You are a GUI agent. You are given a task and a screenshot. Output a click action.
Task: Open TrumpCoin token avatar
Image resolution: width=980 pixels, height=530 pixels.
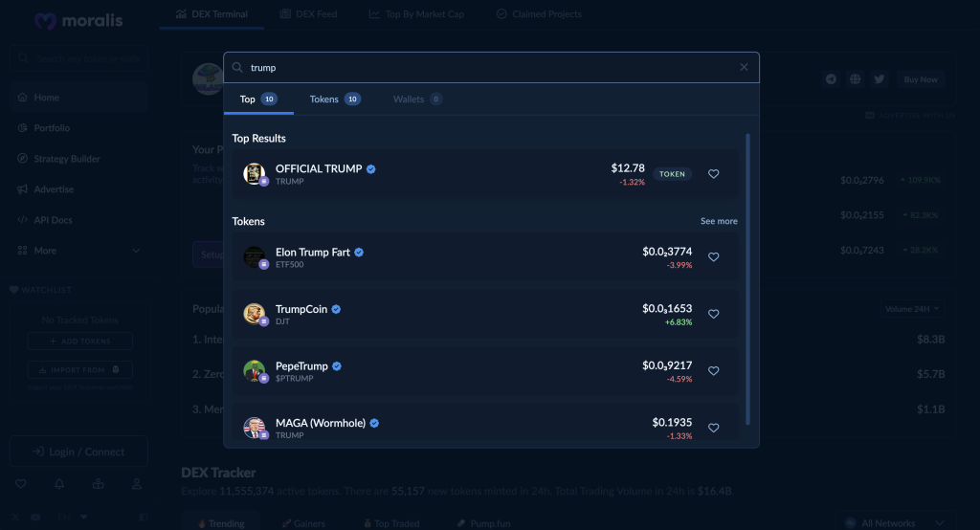255,314
